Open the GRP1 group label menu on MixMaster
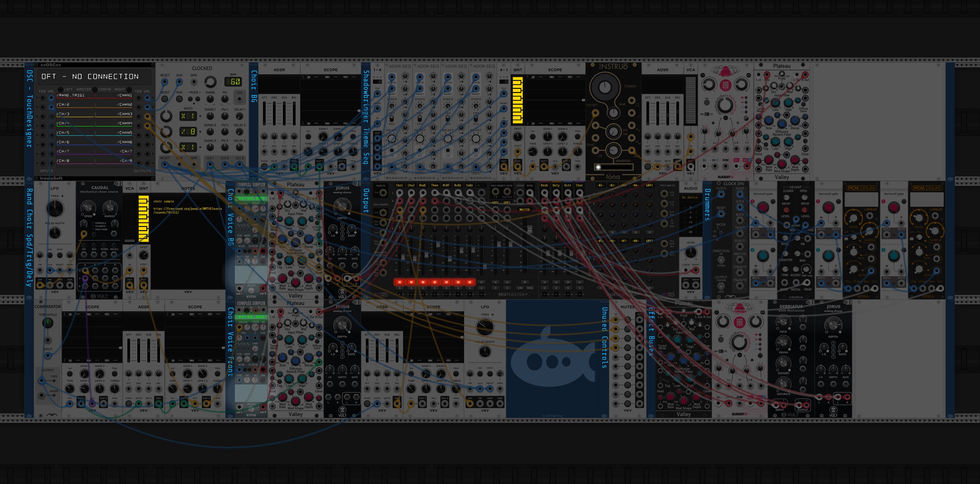 pos(650,185)
